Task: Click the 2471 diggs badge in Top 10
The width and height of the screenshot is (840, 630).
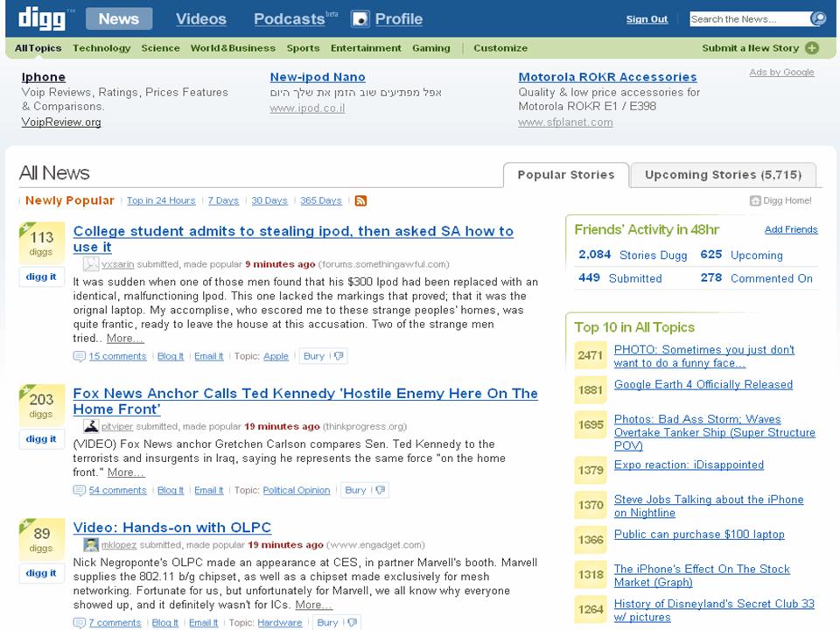Action: [591, 355]
